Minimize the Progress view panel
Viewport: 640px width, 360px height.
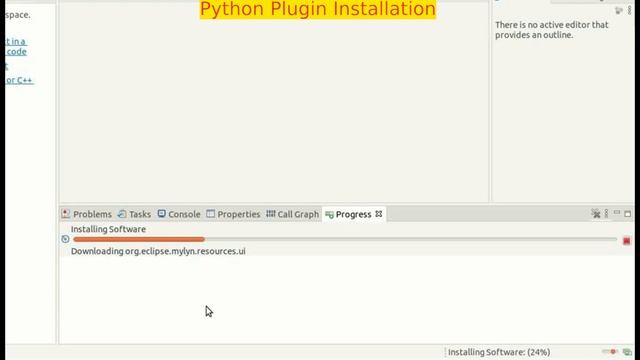pos(617,213)
